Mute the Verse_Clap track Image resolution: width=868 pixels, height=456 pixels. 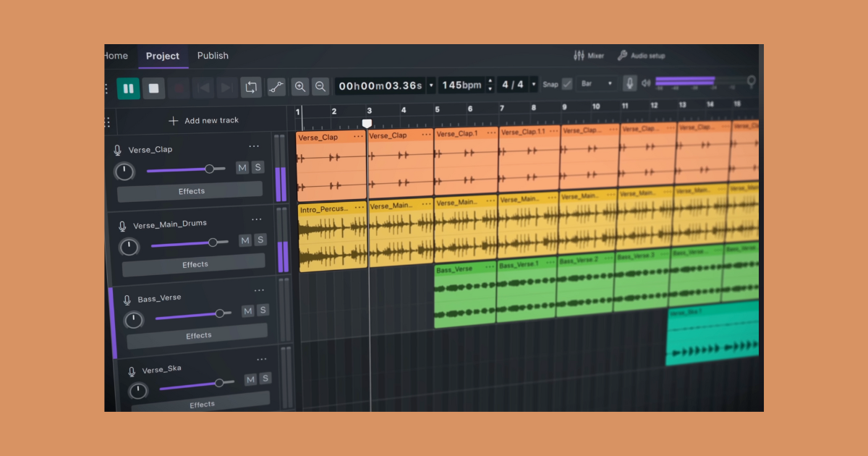[244, 168]
